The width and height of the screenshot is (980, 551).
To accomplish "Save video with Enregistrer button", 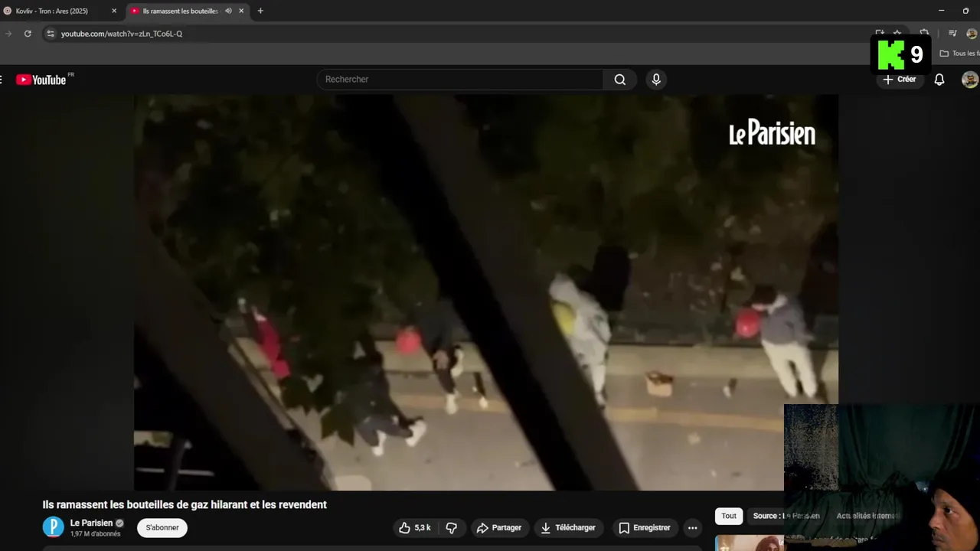I will click(x=645, y=528).
